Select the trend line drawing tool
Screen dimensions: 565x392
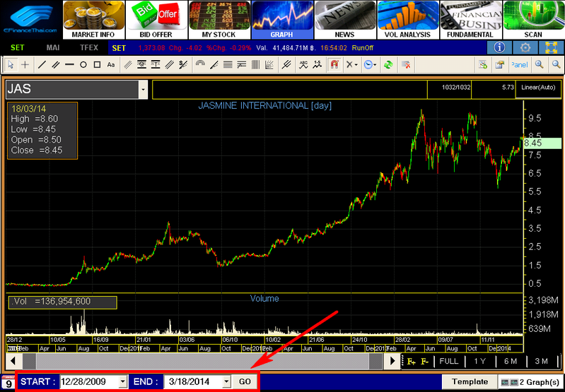pyautogui.click(x=42, y=65)
